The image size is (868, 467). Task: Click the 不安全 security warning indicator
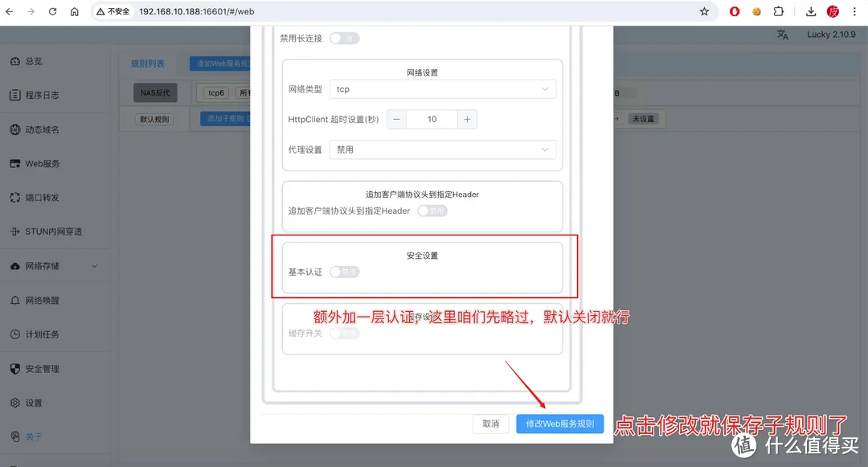113,11
